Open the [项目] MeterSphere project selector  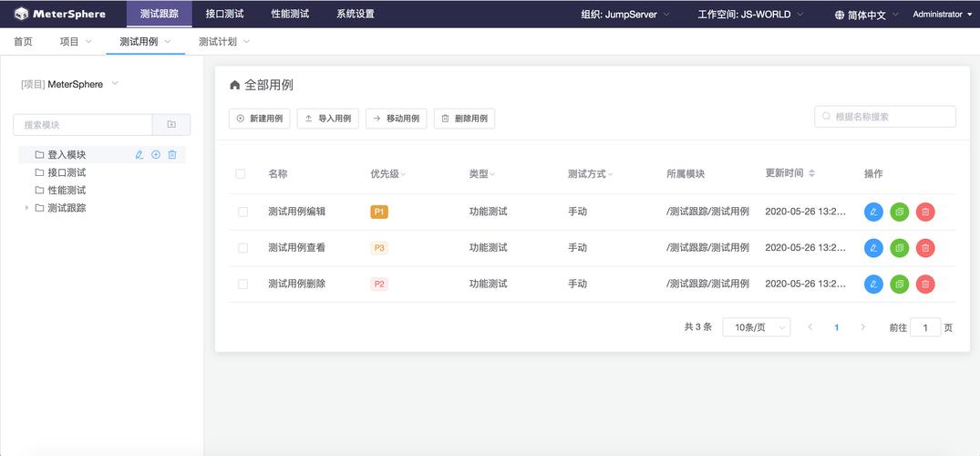click(x=69, y=84)
